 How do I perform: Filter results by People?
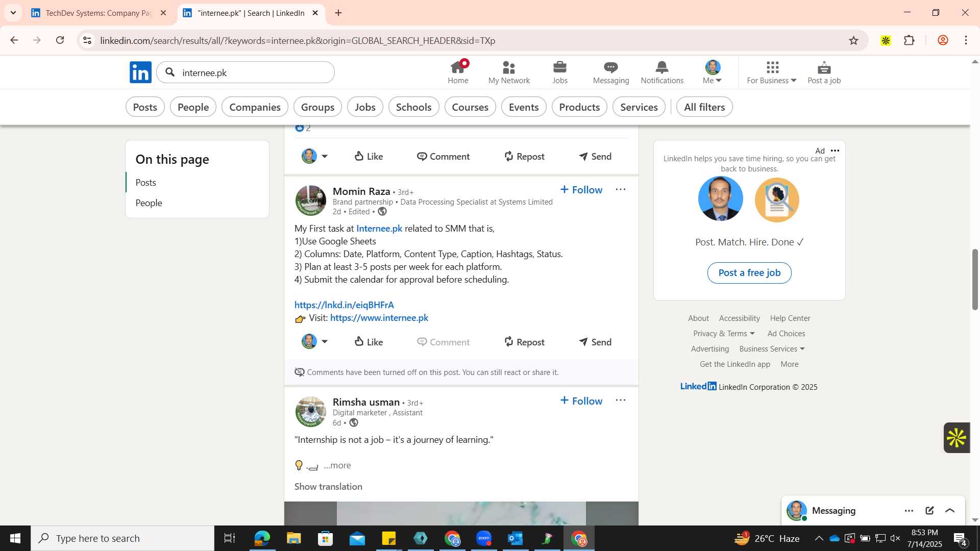point(193,107)
